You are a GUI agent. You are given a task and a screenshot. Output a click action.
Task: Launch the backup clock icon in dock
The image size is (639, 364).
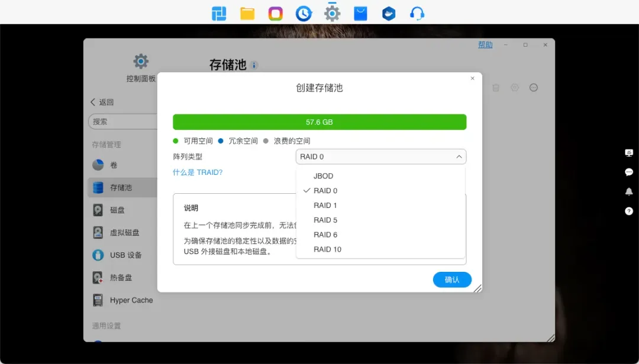click(304, 13)
